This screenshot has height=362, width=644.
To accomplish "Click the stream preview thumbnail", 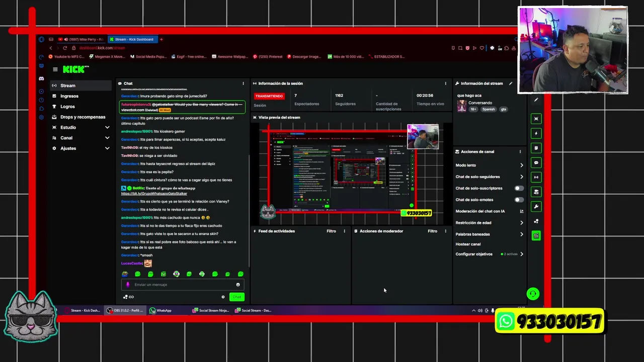I will (351, 173).
